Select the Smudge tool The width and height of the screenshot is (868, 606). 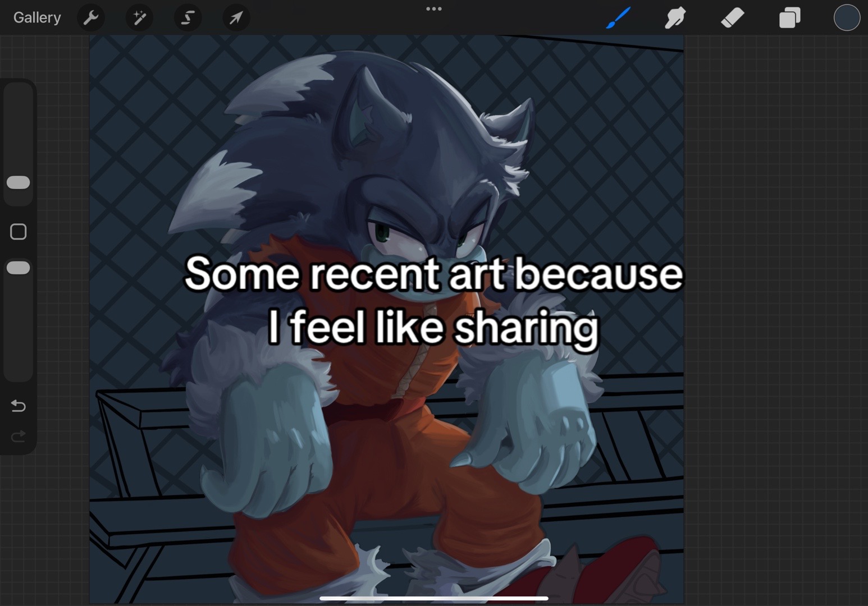(675, 18)
